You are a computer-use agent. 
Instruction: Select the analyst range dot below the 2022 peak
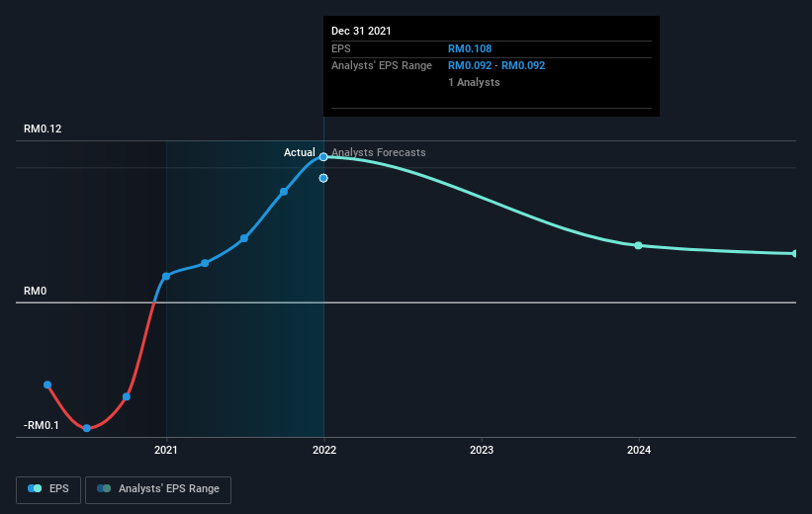pos(323,178)
